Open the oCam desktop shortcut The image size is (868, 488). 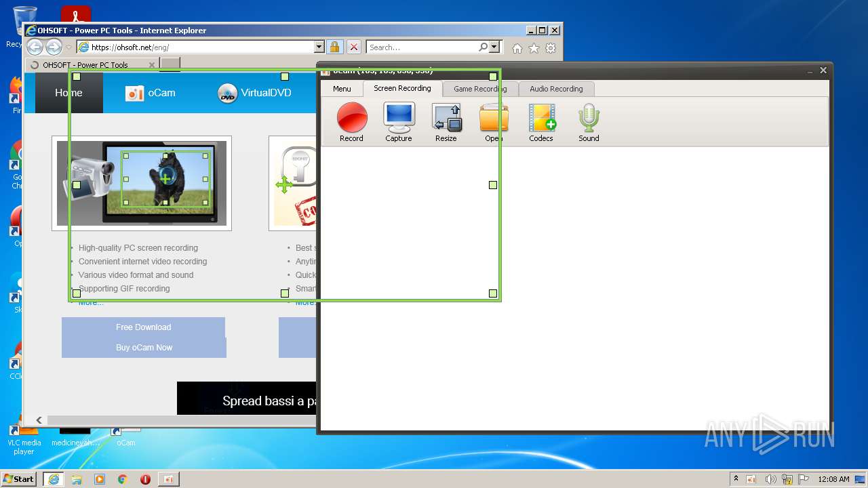[x=125, y=437]
